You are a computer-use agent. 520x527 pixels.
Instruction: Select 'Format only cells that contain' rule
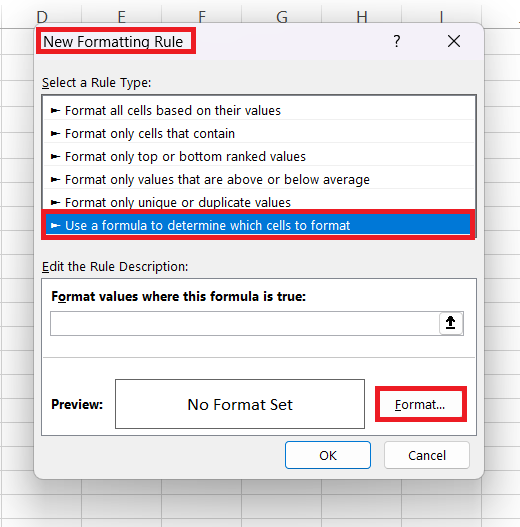[258, 133]
